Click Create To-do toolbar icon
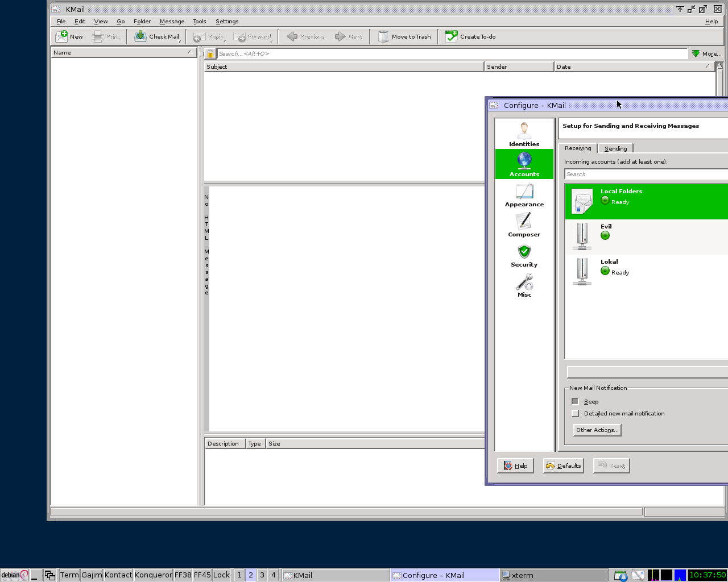This screenshot has height=582, width=728. (x=452, y=36)
